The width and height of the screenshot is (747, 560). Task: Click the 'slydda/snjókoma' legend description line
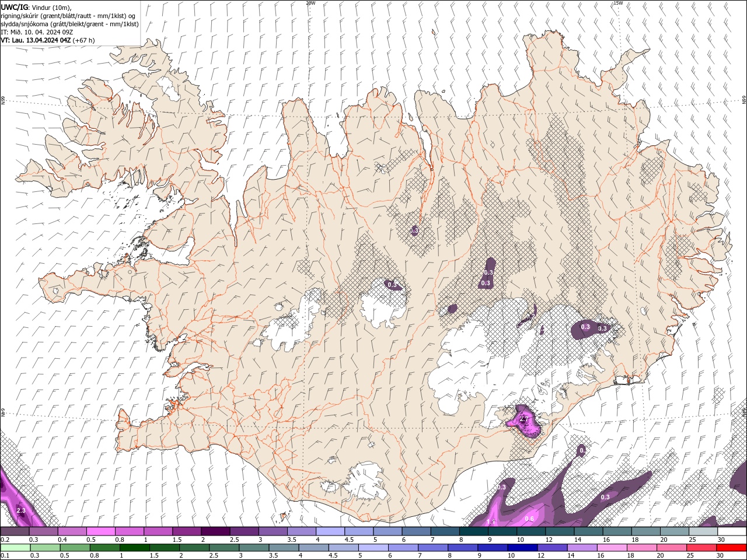click(69, 24)
